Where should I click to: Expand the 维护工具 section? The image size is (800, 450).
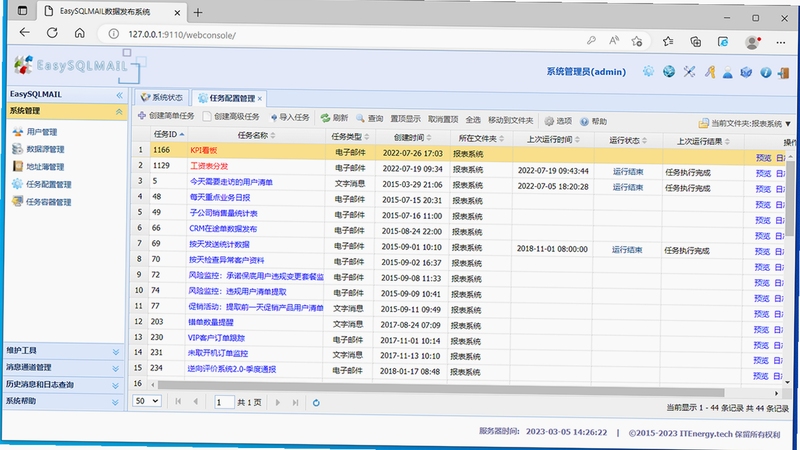(x=116, y=352)
